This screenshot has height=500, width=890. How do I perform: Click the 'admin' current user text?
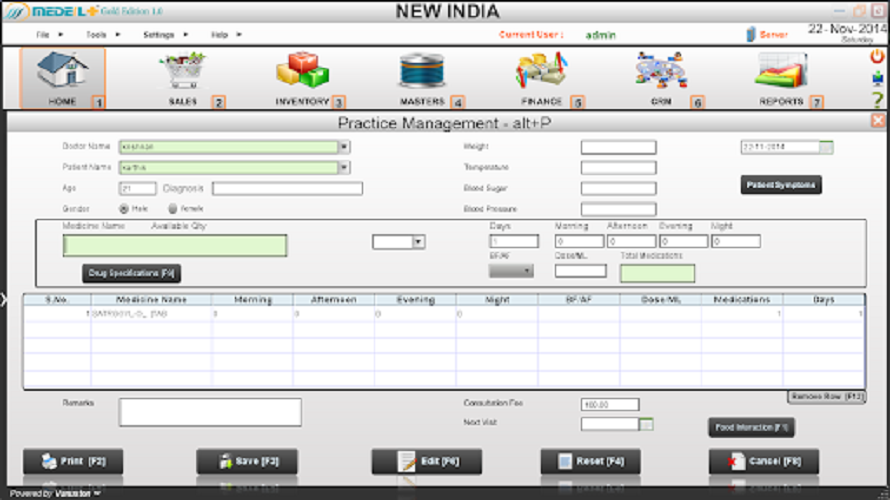601,35
